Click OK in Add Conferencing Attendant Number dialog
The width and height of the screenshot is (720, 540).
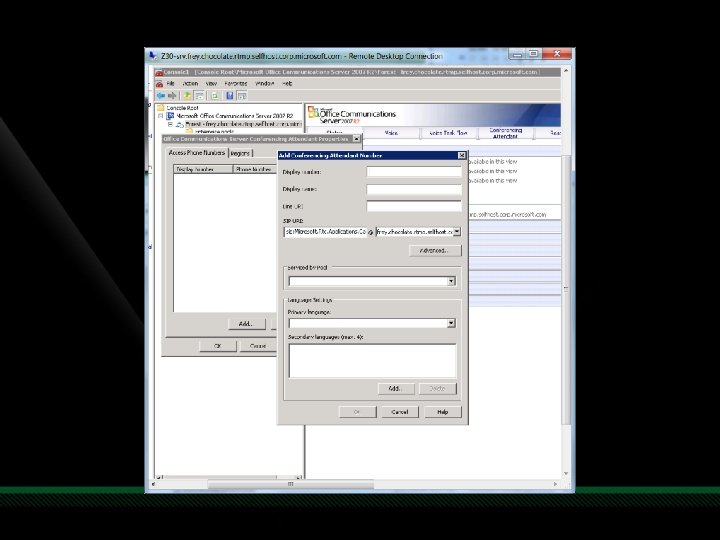coord(357,412)
